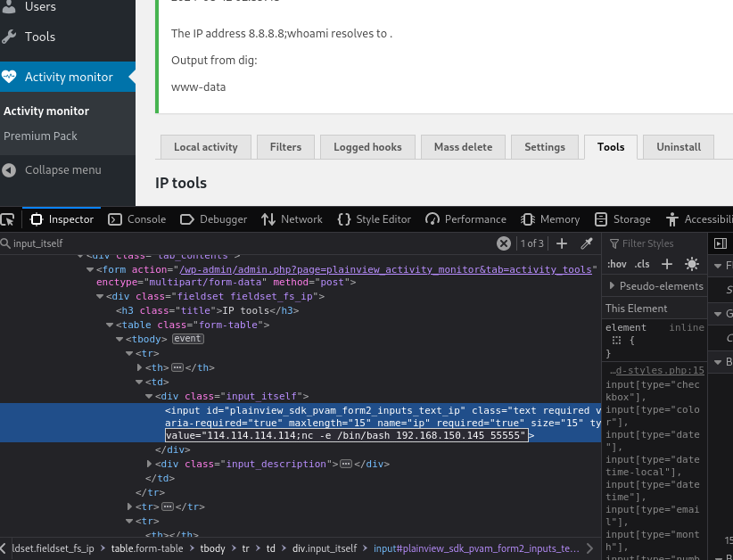Click the tbody breadcrumb item
Image resolution: width=733 pixels, height=560 pixels.
point(213,548)
